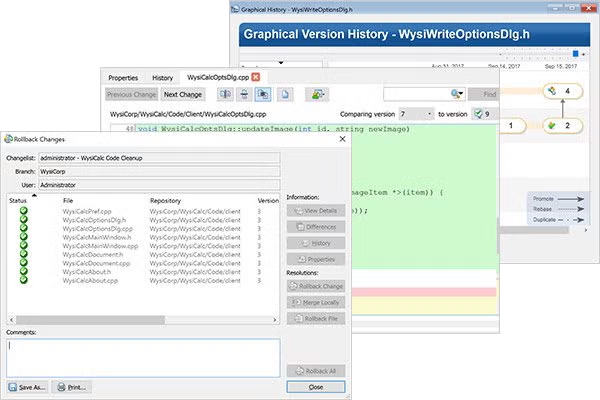
Task: Click green status checkmark for WysiCalcPref.cpp
Action: pyautogui.click(x=23, y=213)
